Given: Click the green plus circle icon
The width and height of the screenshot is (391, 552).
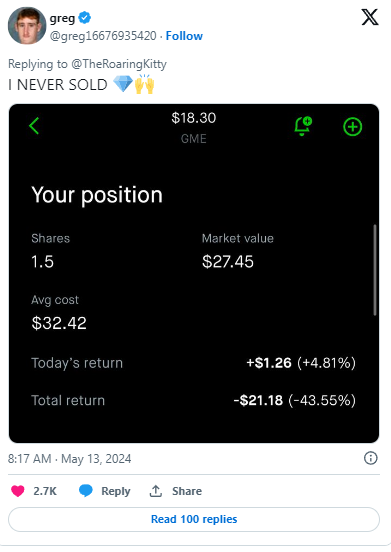Looking at the screenshot, I should click(x=352, y=127).
